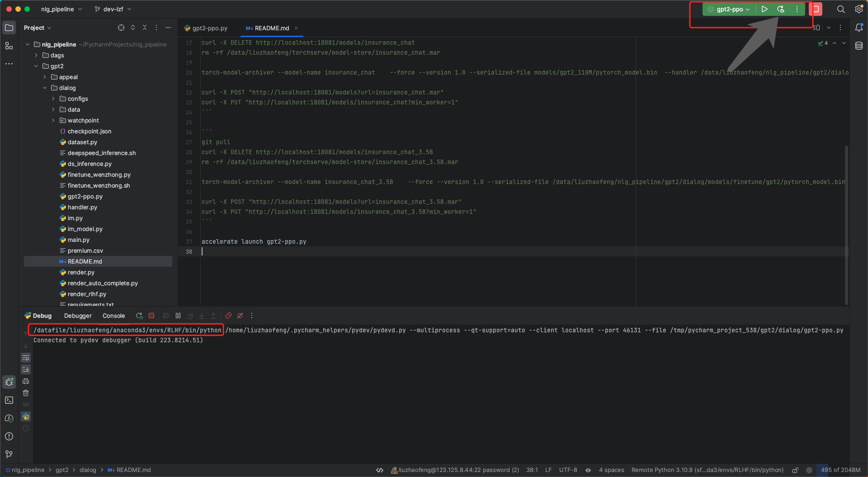Open the Project view selector dropdown
The height and width of the screenshot is (477, 868).
coord(38,28)
